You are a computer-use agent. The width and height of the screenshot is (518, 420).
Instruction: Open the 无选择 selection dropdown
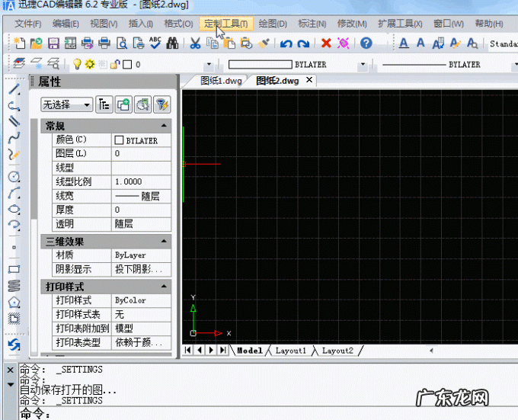coord(66,104)
